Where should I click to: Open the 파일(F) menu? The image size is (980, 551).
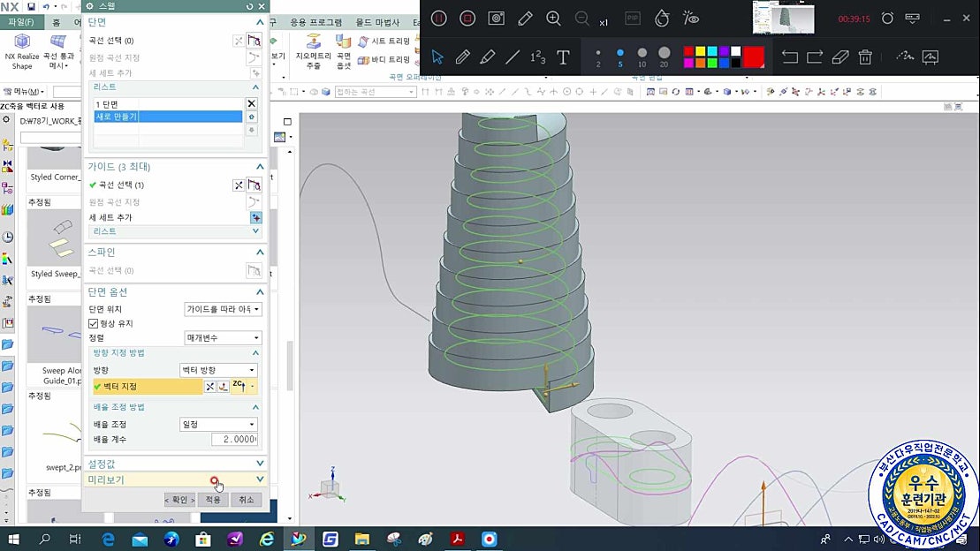[x=20, y=21]
